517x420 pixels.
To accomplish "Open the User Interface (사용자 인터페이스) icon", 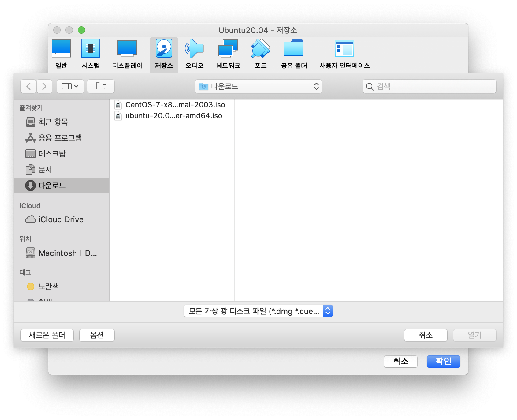I will coord(344,49).
